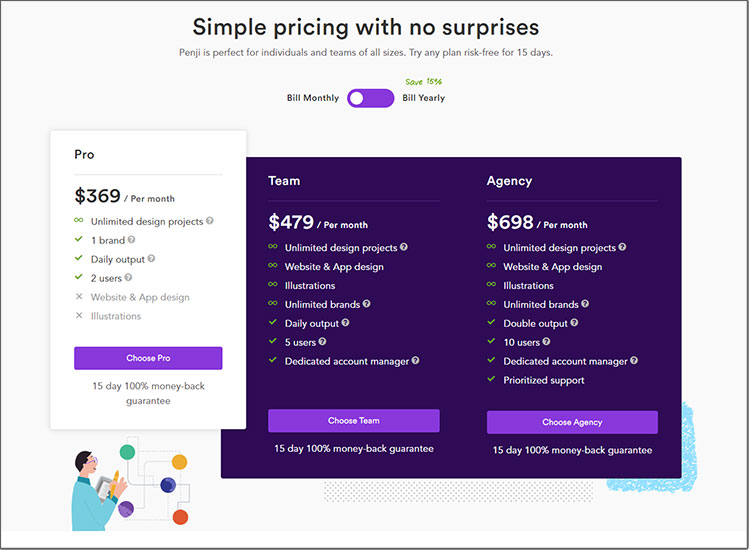The image size is (750, 550).
Task: Open the help tooltip next to 1 brand
Action: click(131, 240)
